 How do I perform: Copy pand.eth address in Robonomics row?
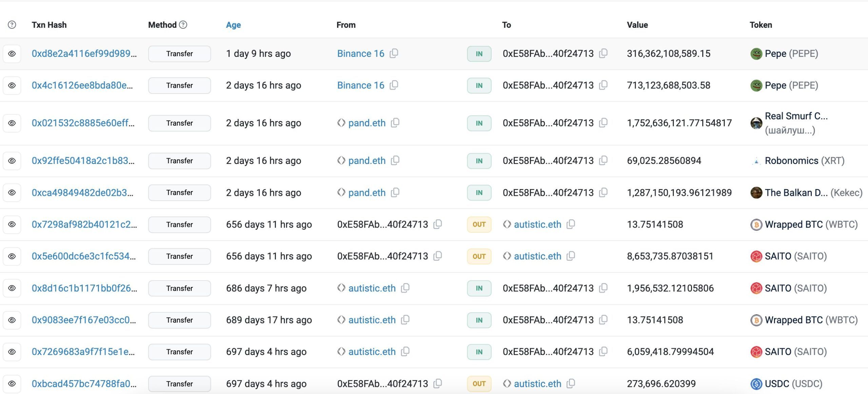pyautogui.click(x=395, y=161)
